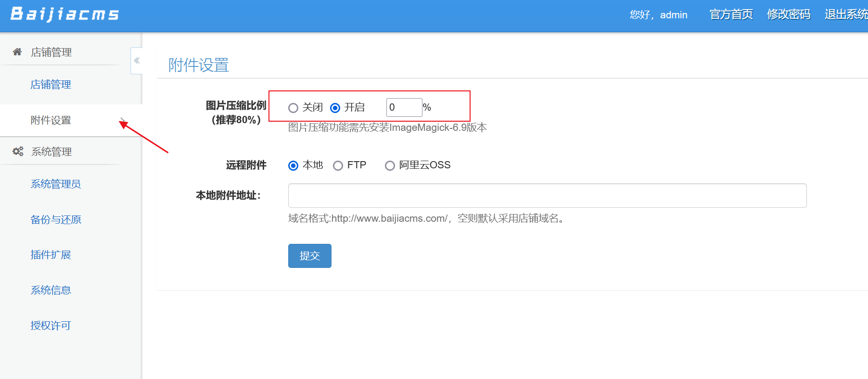
Task: Click the chevron on the 附件设置 row
Action: click(123, 120)
